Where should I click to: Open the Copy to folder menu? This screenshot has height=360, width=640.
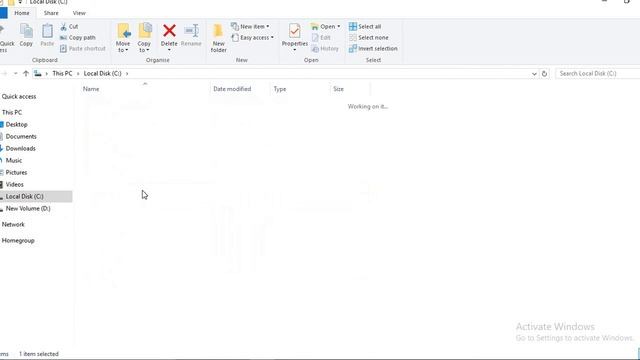pos(144,38)
